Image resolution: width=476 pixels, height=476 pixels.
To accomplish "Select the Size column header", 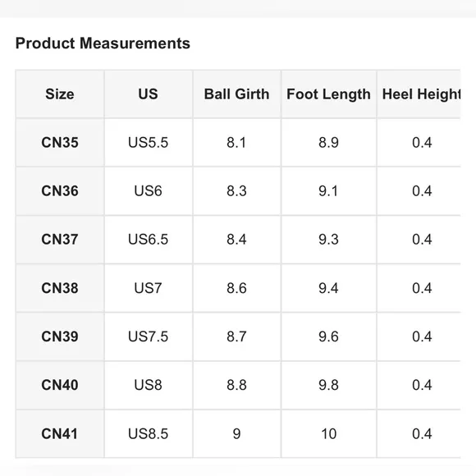I will click(60, 94).
